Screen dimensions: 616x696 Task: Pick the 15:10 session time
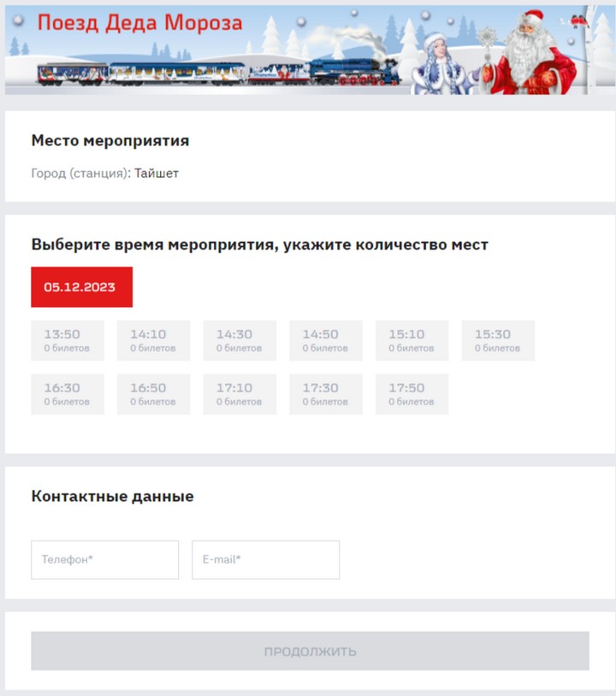tap(412, 340)
